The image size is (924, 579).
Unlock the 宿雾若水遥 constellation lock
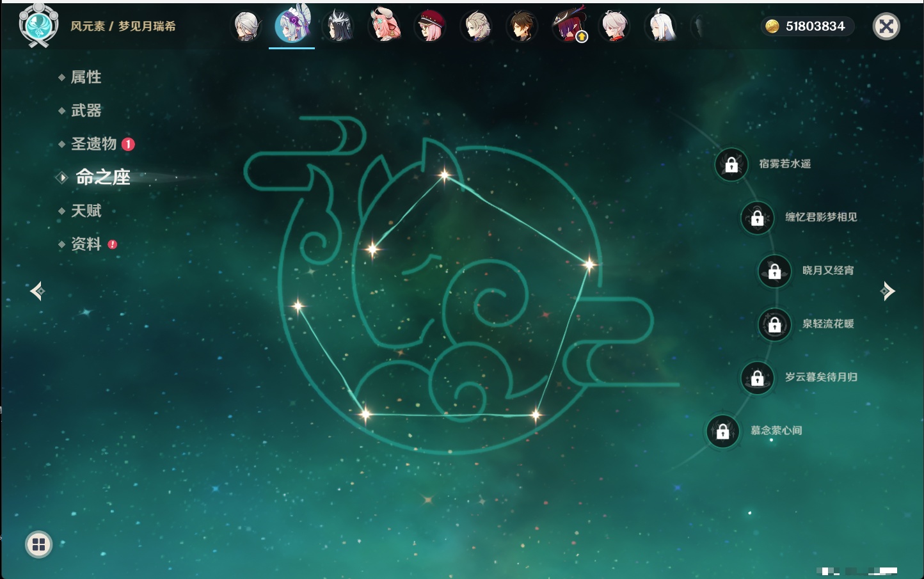click(x=731, y=164)
